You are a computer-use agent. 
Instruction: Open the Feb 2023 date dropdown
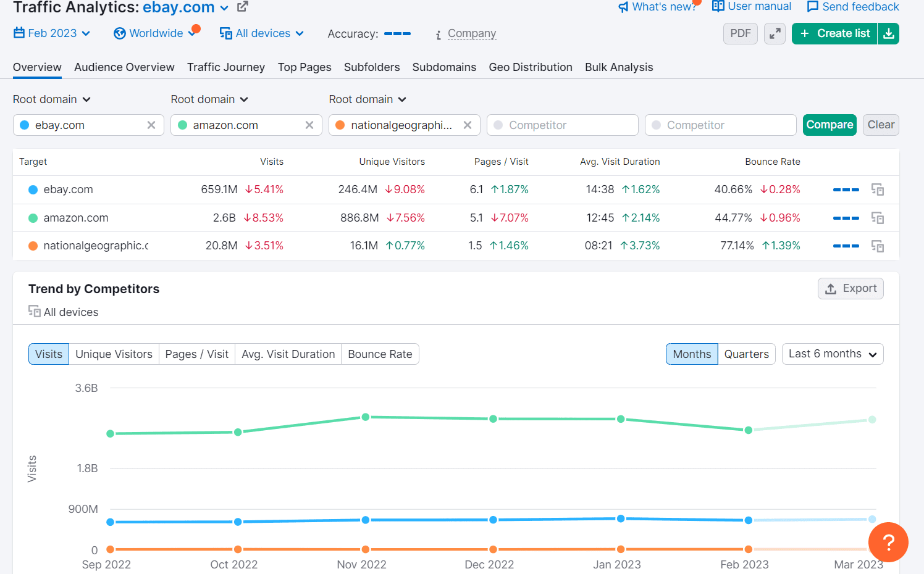52,33
